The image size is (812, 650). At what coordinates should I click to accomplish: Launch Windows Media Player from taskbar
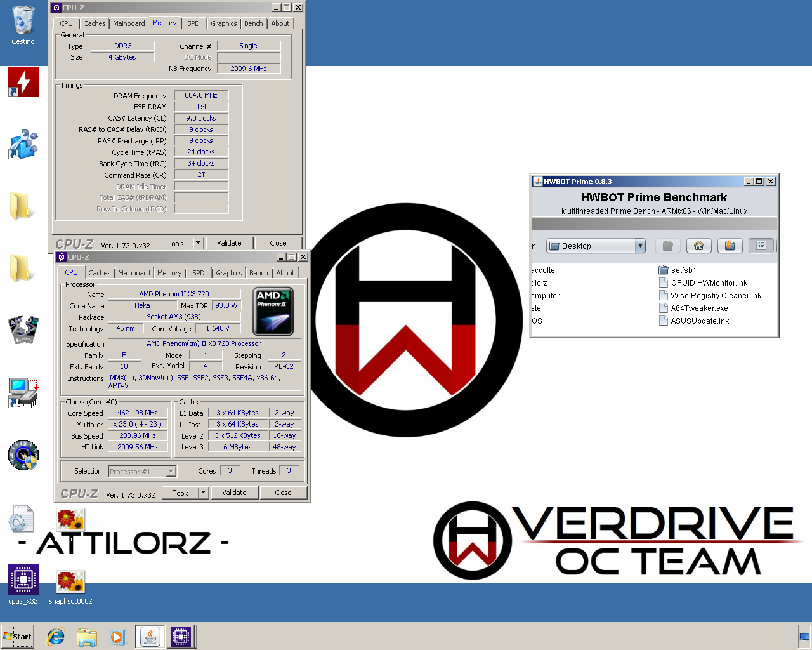[117, 637]
